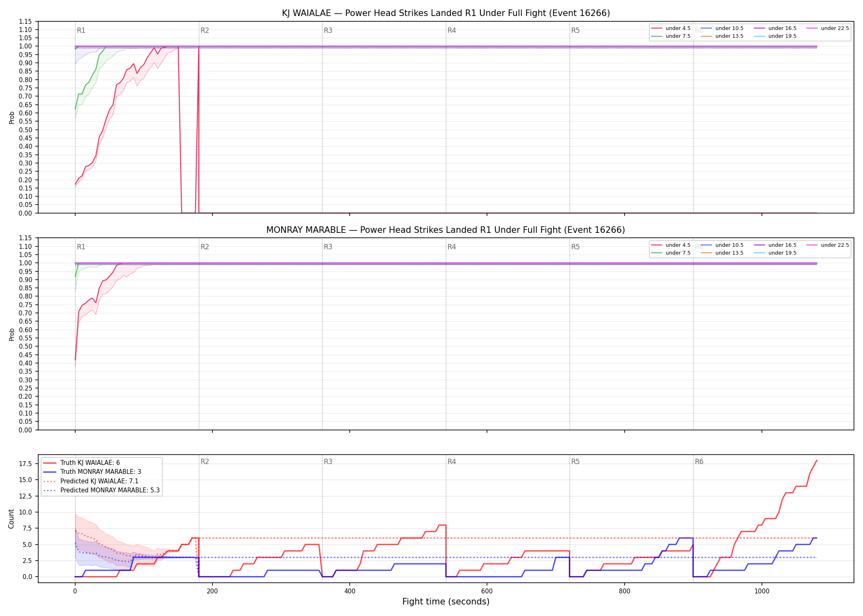Image resolution: width=863 pixels, height=616 pixels.
Task: Select 'Predicted MONRAY MARABLE: 5.3' legend entry
Action: (101, 490)
